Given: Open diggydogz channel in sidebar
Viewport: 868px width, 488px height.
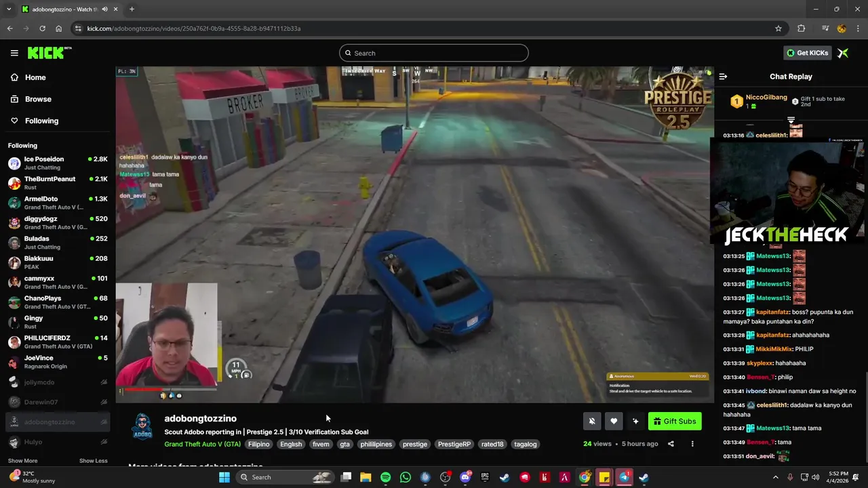Looking at the screenshot, I should [x=58, y=222].
